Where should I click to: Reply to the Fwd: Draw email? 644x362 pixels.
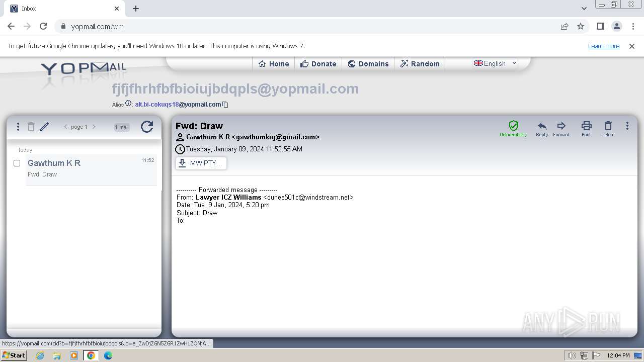[542, 129]
